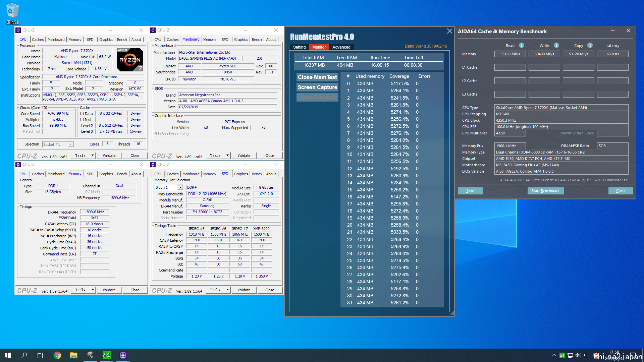Switch to the Advanced tab in RunMemtestPro
This screenshot has height=362, width=644.
[x=341, y=47]
